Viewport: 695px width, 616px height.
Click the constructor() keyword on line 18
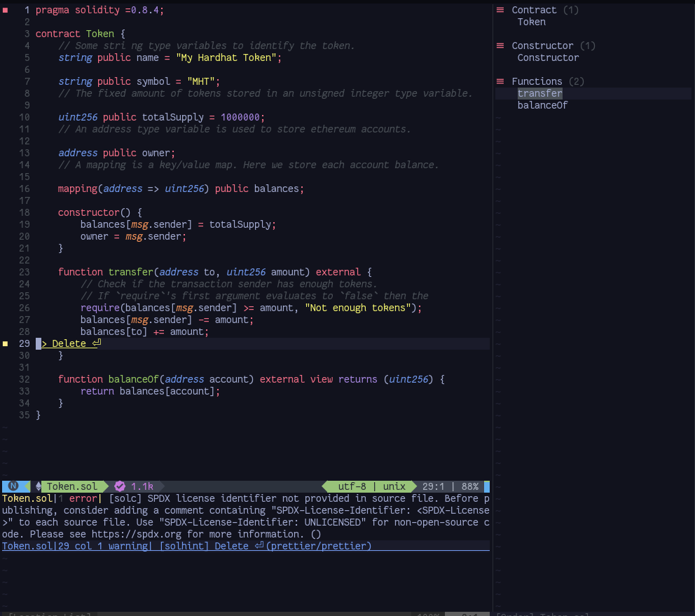[94, 213]
